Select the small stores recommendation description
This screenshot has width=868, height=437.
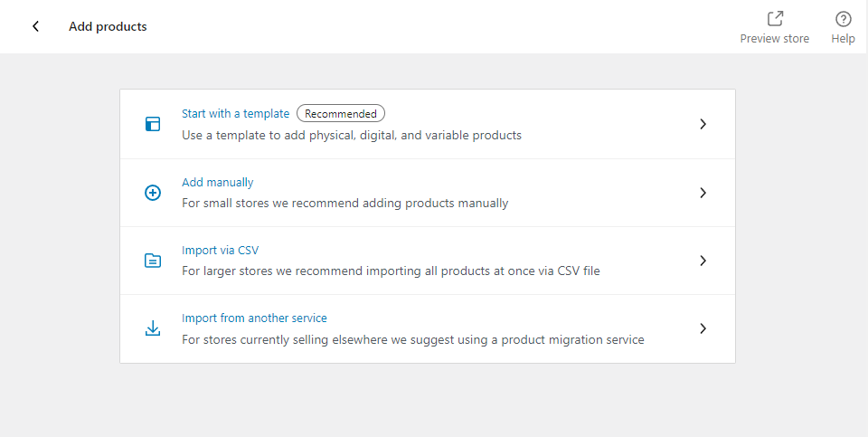pos(344,204)
